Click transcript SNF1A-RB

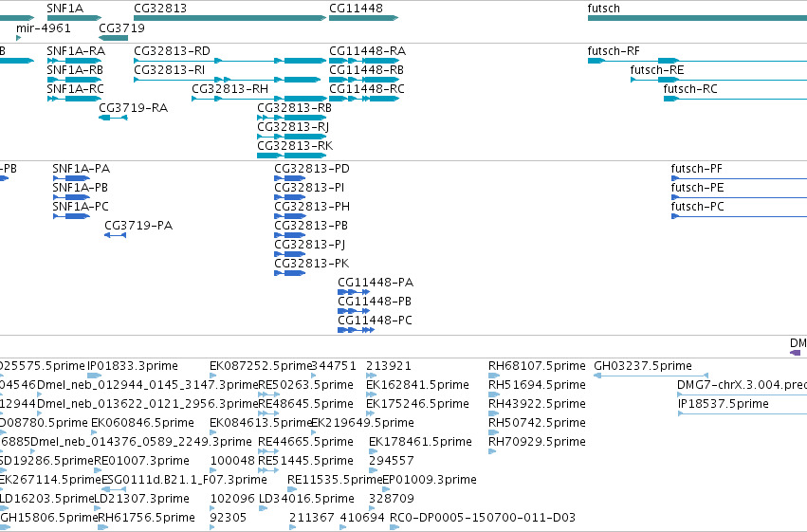point(74,80)
